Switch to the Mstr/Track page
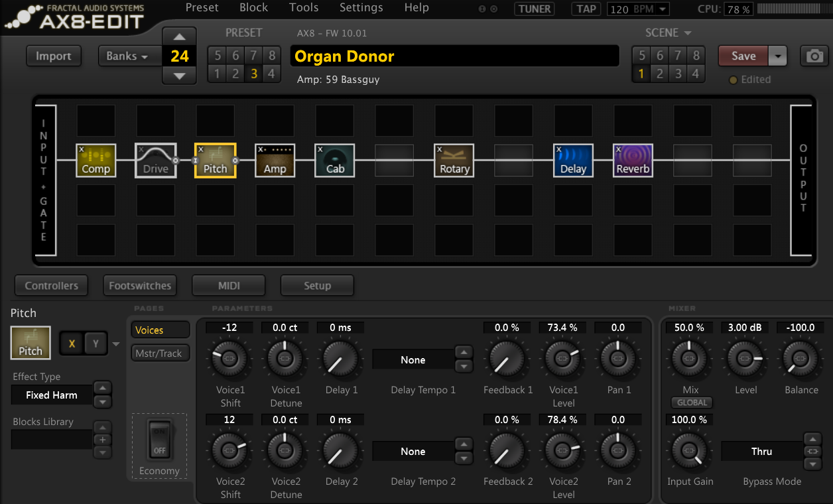This screenshot has height=504, width=833. point(160,353)
